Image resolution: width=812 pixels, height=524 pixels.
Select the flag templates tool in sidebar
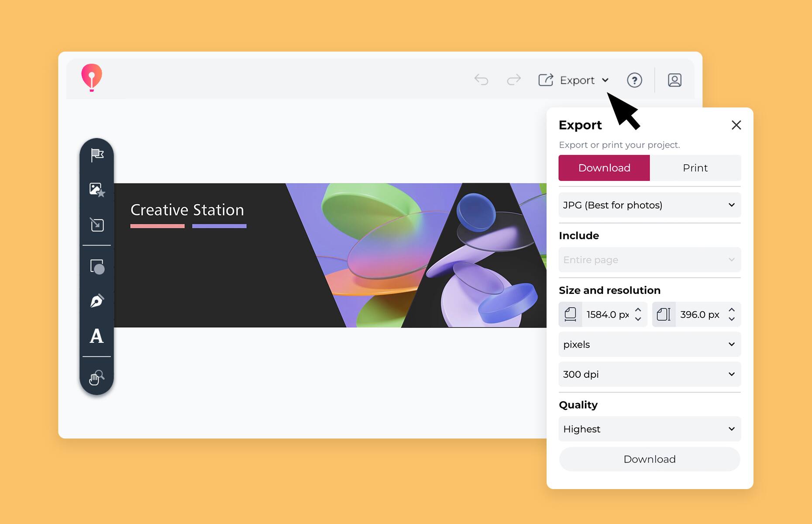97,155
